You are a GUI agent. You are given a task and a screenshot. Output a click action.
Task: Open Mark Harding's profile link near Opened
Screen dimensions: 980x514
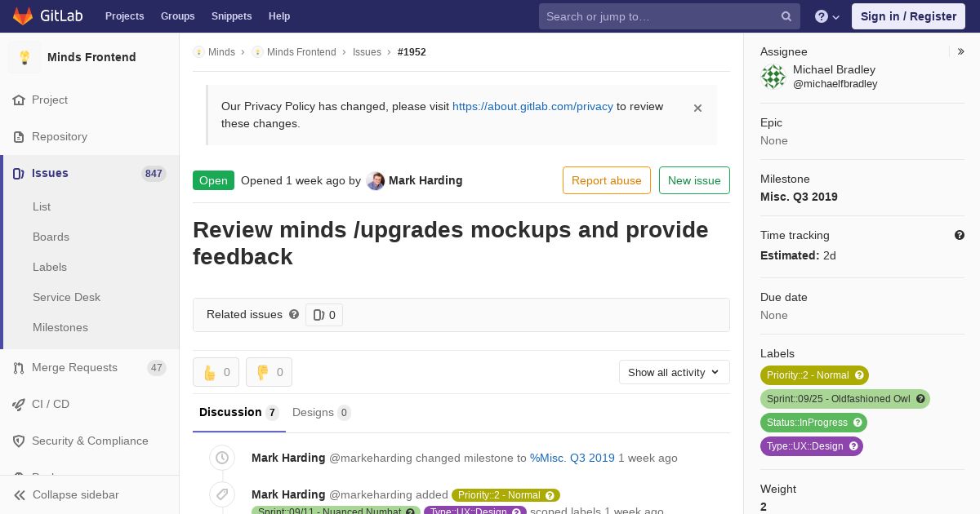pyautogui.click(x=425, y=180)
